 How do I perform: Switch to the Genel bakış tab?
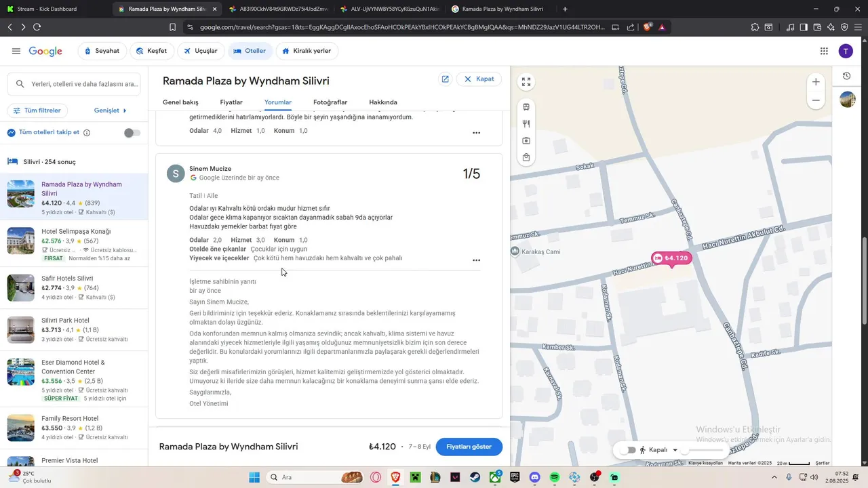[180, 102]
